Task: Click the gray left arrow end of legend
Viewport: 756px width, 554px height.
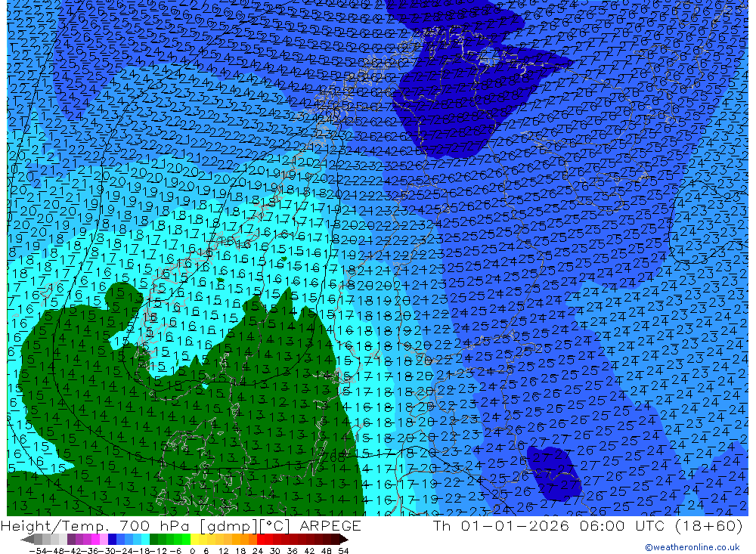Action: tap(27, 539)
